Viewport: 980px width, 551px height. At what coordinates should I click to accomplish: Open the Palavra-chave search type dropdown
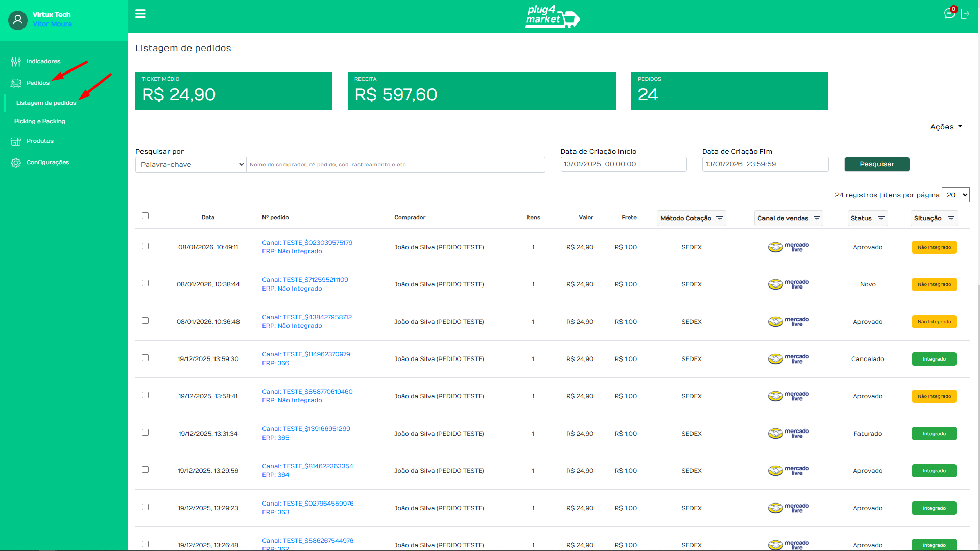click(x=190, y=165)
